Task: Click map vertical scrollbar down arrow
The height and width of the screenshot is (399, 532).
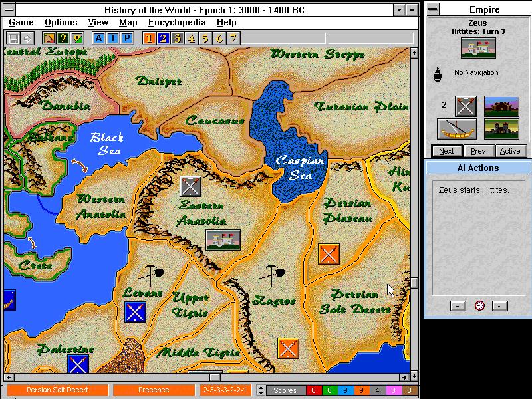Action: (414, 376)
